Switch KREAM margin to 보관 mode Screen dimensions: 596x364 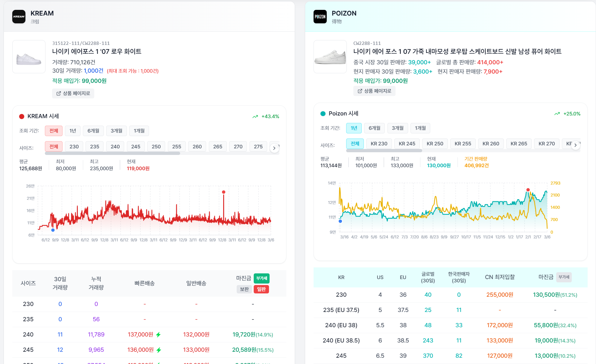click(244, 289)
